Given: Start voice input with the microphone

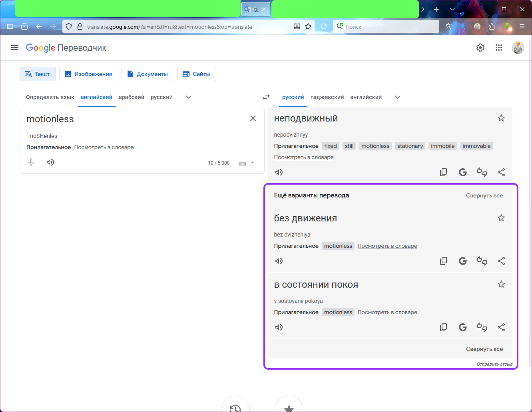Looking at the screenshot, I should tap(31, 162).
